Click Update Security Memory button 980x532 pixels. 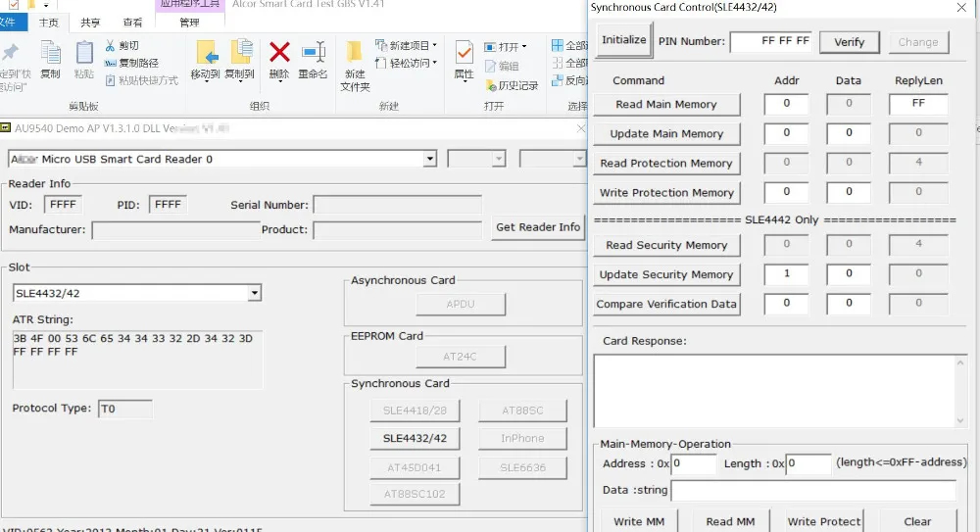[666, 274]
